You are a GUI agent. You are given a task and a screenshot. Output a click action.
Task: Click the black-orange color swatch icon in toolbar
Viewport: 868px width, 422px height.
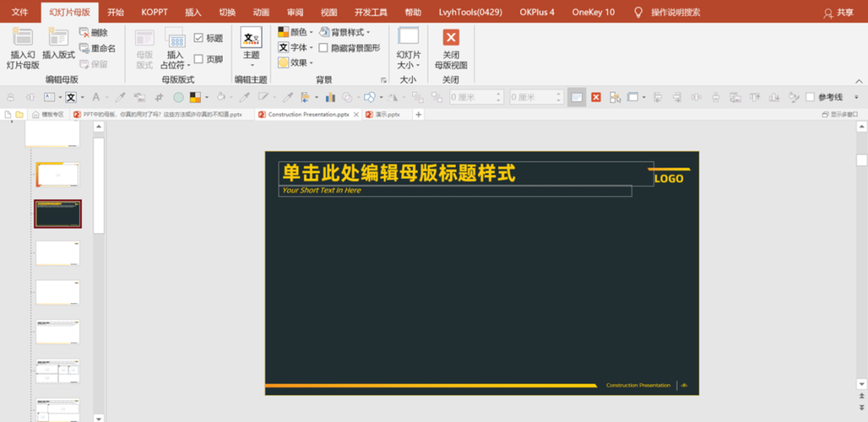[194, 97]
